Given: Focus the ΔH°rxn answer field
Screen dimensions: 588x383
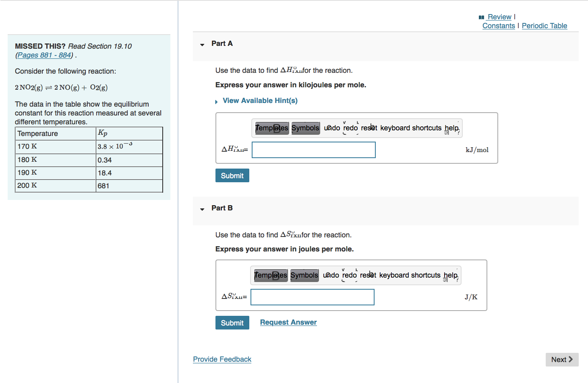Looking at the screenshot, I should point(314,150).
